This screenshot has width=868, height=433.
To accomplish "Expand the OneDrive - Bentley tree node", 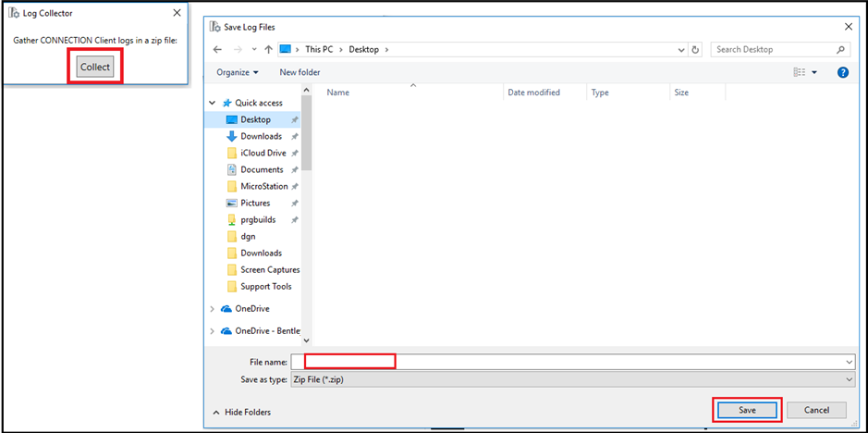I will tap(212, 331).
